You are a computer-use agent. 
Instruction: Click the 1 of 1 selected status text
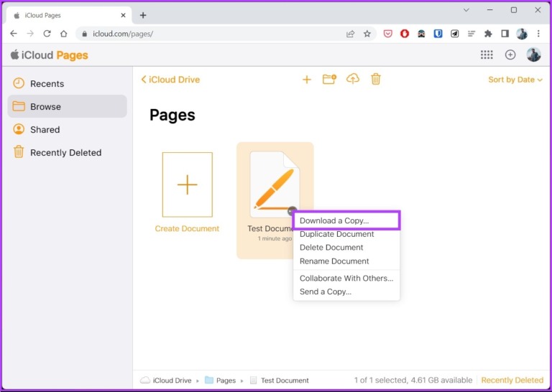pyautogui.click(x=413, y=380)
